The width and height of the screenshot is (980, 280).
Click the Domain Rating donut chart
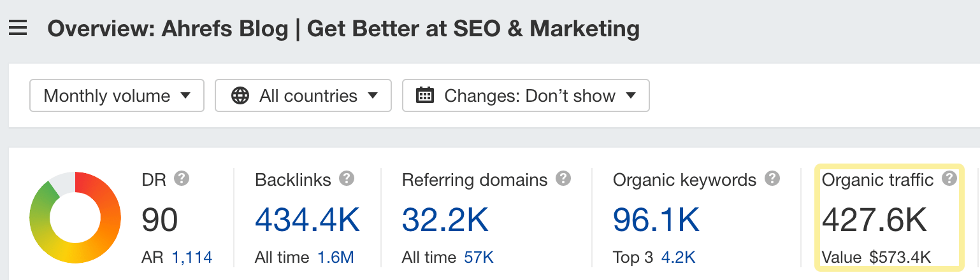pos(75,218)
